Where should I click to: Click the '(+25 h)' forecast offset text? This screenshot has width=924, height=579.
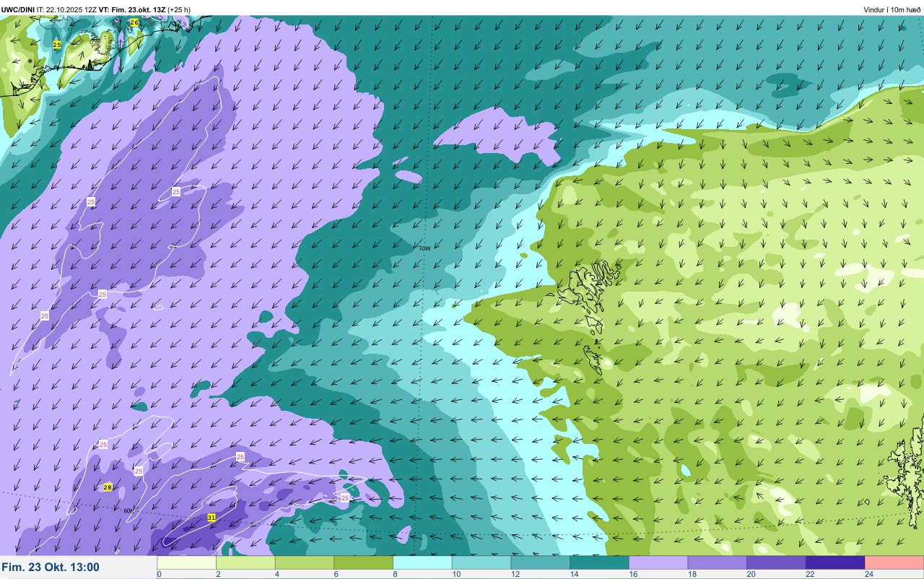pyautogui.click(x=179, y=9)
